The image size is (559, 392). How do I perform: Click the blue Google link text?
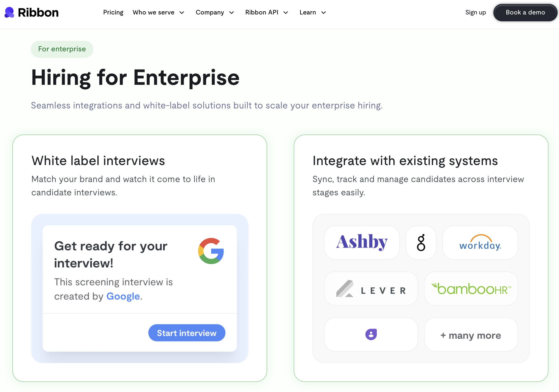(x=123, y=296)
